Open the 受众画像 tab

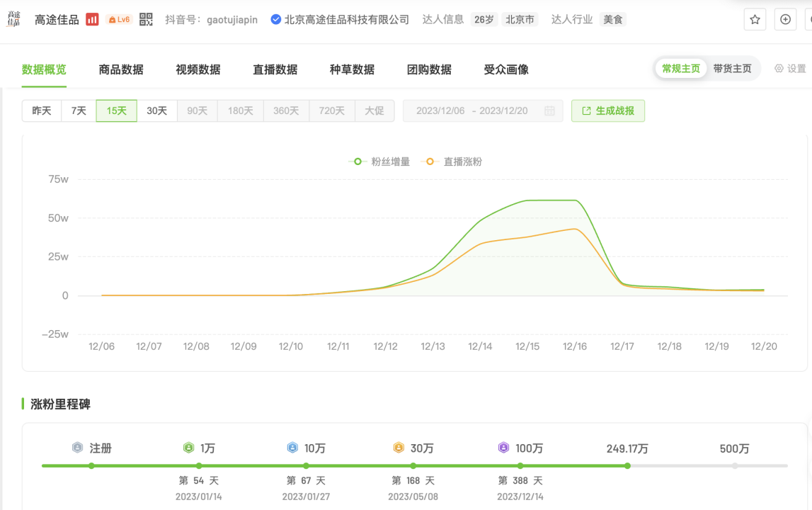506,69
